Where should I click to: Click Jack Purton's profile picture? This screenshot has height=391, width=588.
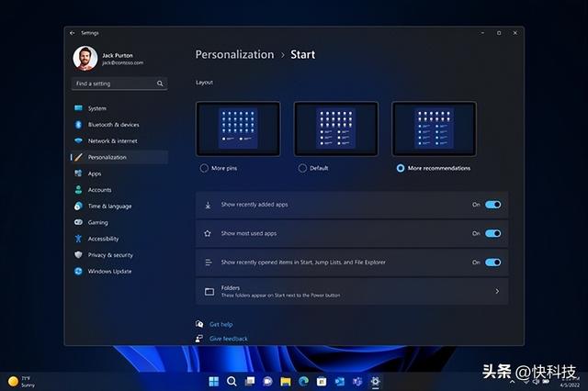85,59
